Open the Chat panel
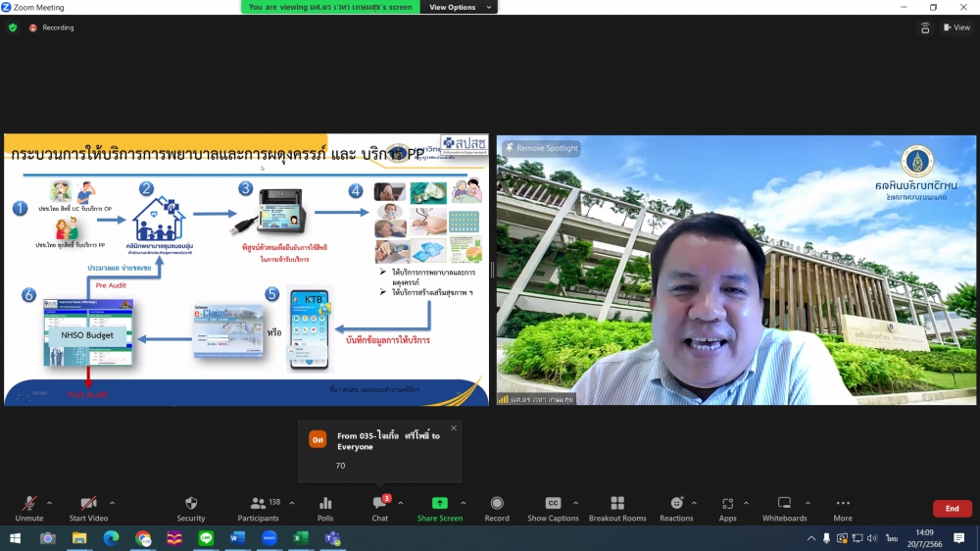The height and width of the screenshot is (551, 980). 380,509
